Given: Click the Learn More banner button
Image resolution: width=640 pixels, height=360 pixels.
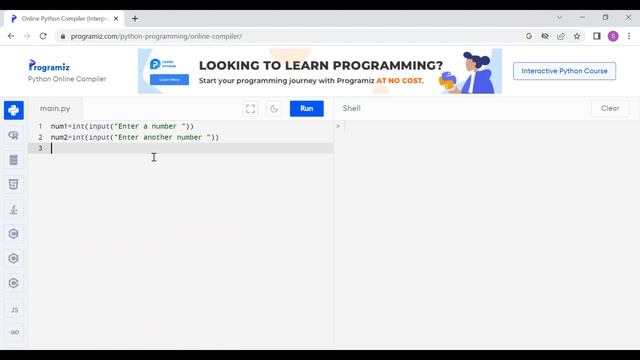Looking at the screenshot, I should pyautogui.click(x=169, y=80).
